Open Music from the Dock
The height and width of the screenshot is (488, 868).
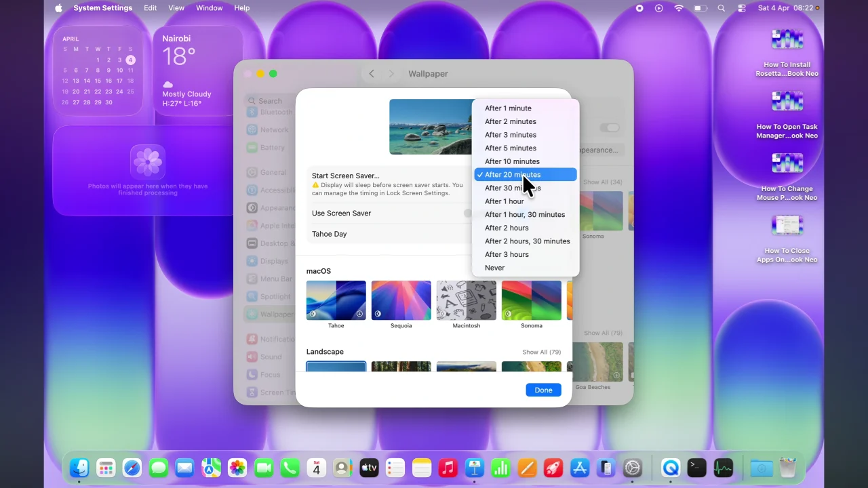tap(448, 468)
